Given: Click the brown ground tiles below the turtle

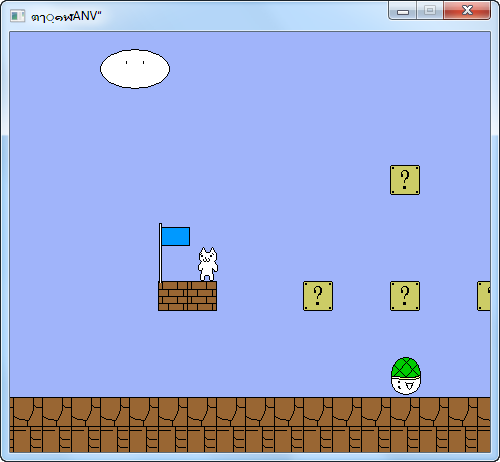Looking at the screenshot, I should pyautogui.click(x=406, y=424).
